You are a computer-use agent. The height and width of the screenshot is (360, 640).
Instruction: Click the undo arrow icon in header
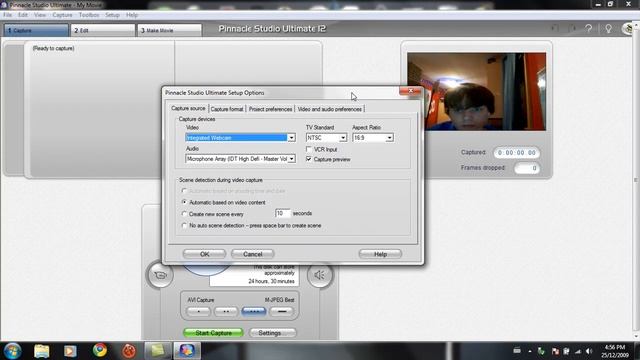point(555,29)
